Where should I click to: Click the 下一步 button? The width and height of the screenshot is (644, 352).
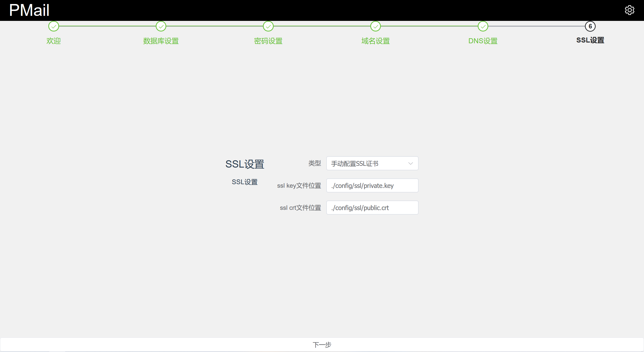(322, 344)
